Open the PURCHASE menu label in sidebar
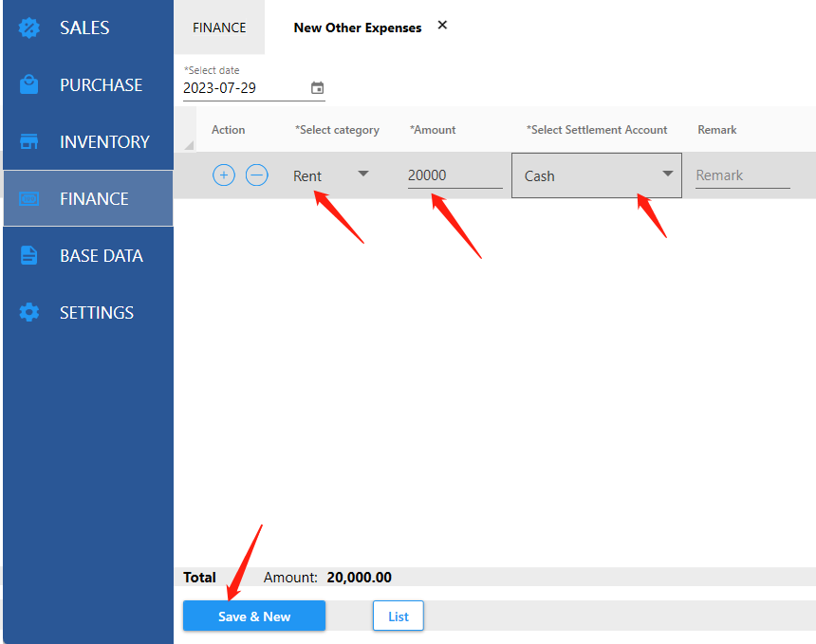The image size is (816, 644). click(x=101, y=84)
